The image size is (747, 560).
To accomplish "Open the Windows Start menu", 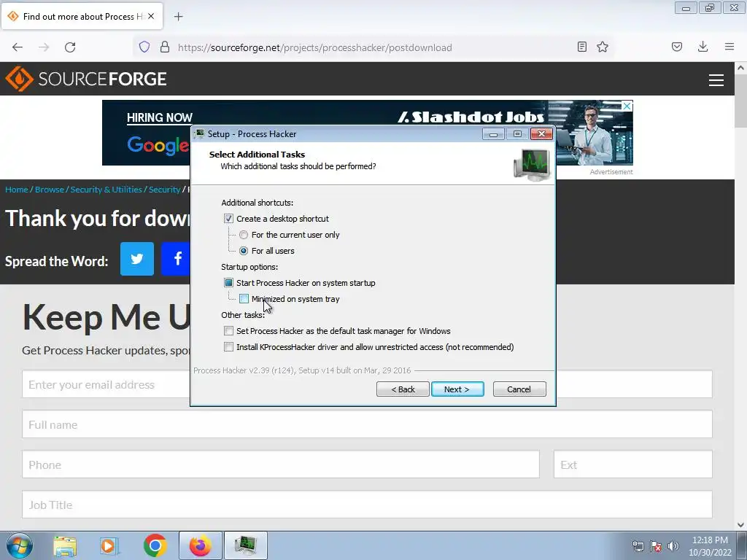I will [x=20, y=545].
